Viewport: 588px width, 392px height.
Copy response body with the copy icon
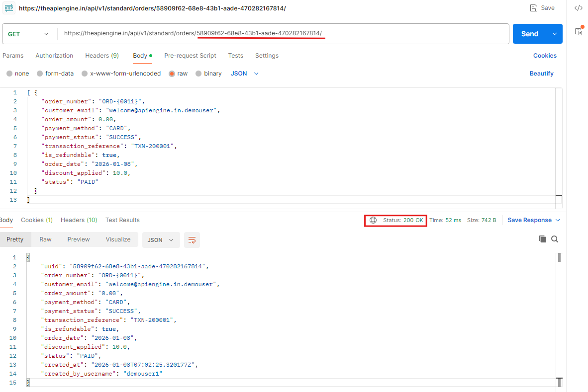[x=543, y=239]
